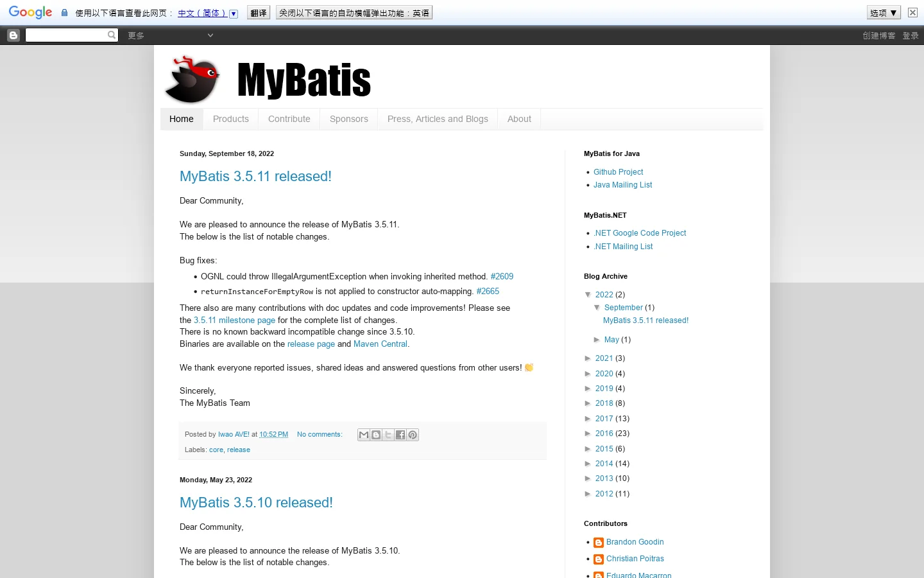Open the About tab
Image resolution: width=924 pixels, height=578 pixels.
519,119
